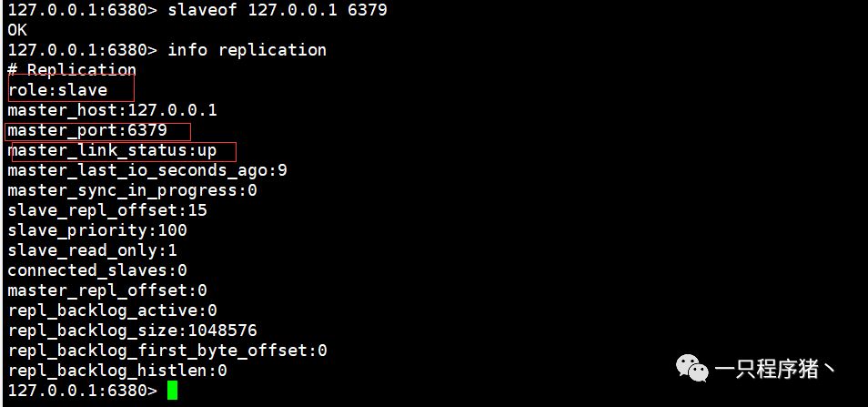Click the repl_backlog_histlen:0 line
This screenshot has width=868, height=407.
click(x=117, y=371)
